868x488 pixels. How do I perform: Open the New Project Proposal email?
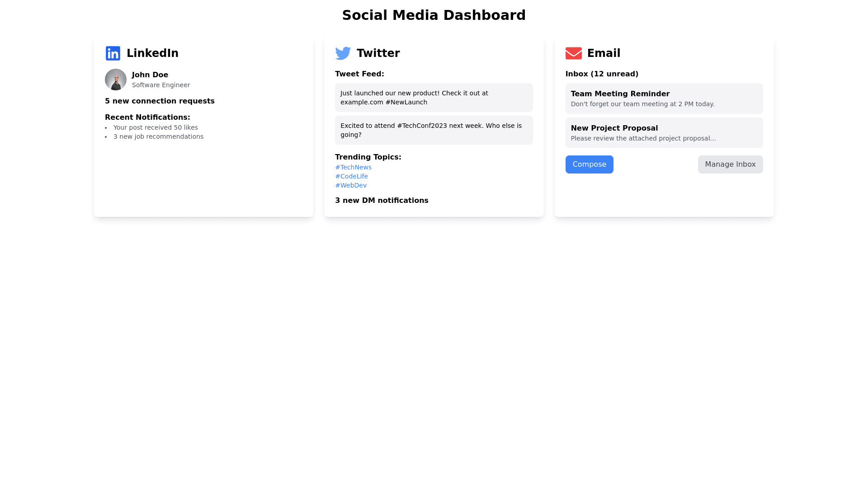coord(664,133)
